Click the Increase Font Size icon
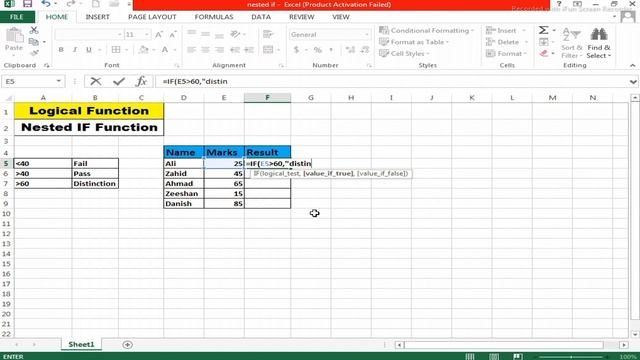 [x=159, y=35]
